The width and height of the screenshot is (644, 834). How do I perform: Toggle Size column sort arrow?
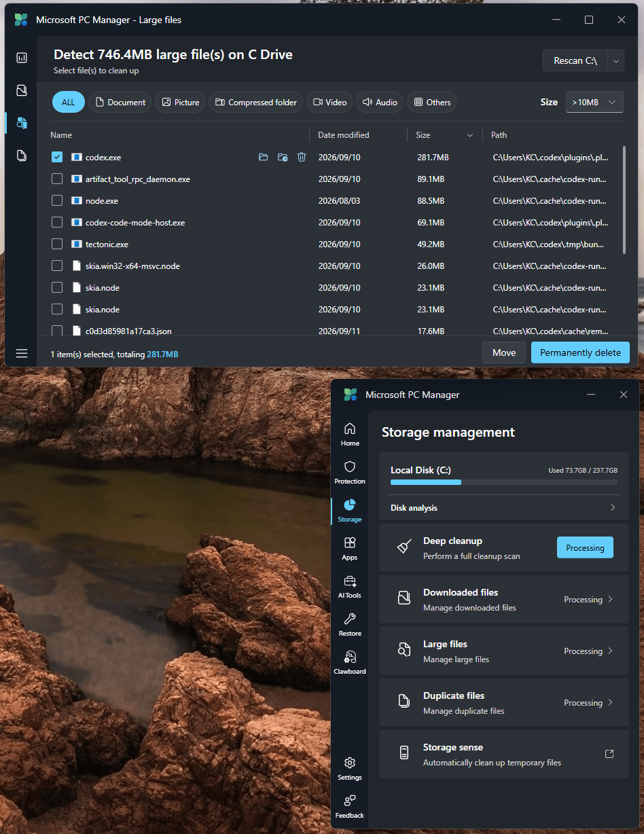tap(470, 135)
